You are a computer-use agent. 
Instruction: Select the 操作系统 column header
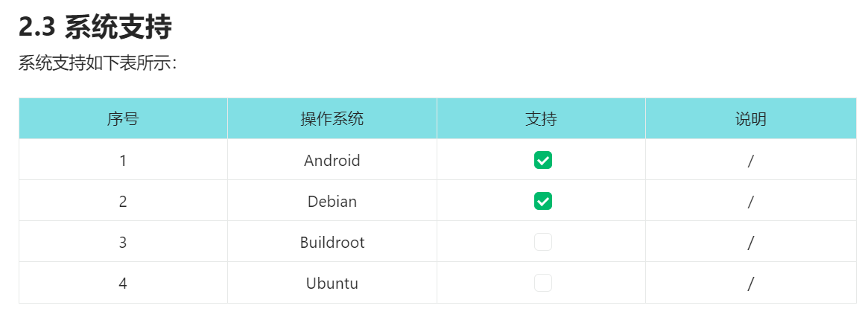coord(332,118)
